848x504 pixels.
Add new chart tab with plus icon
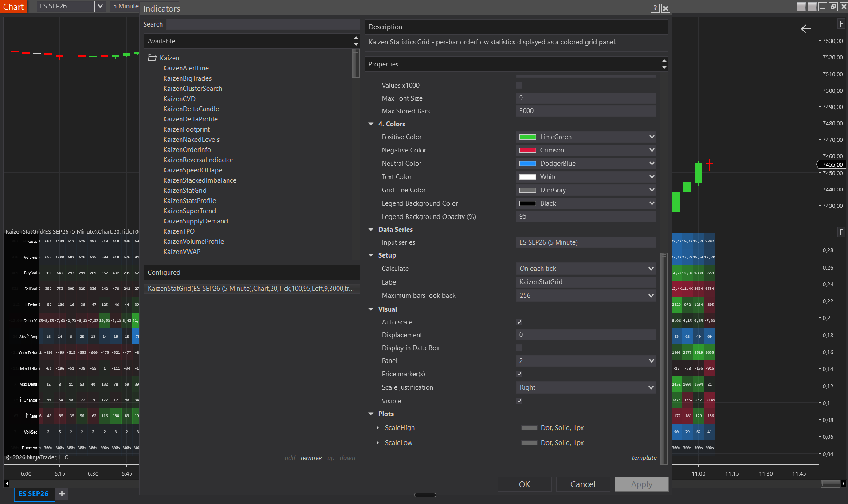click(62, 494)
